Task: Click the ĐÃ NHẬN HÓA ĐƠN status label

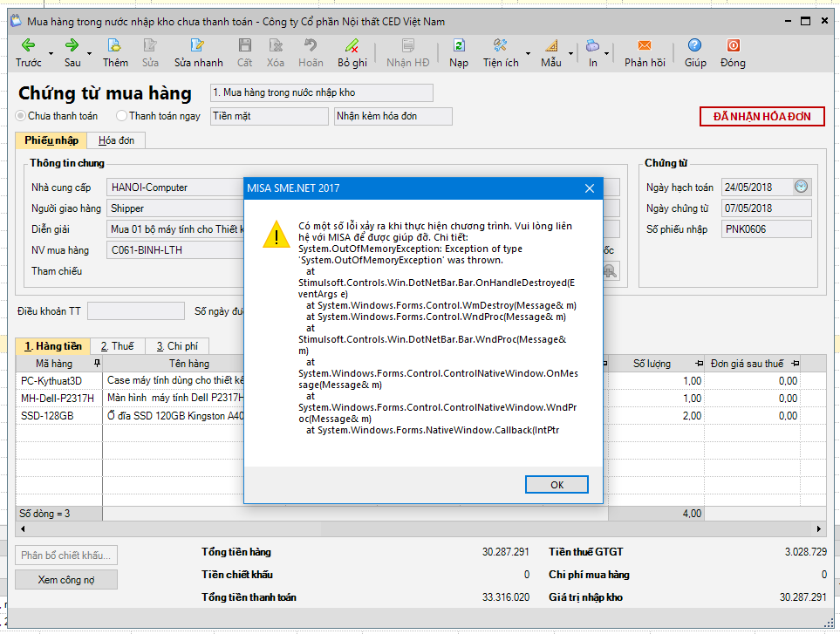Action: click(x=761, y=116)
